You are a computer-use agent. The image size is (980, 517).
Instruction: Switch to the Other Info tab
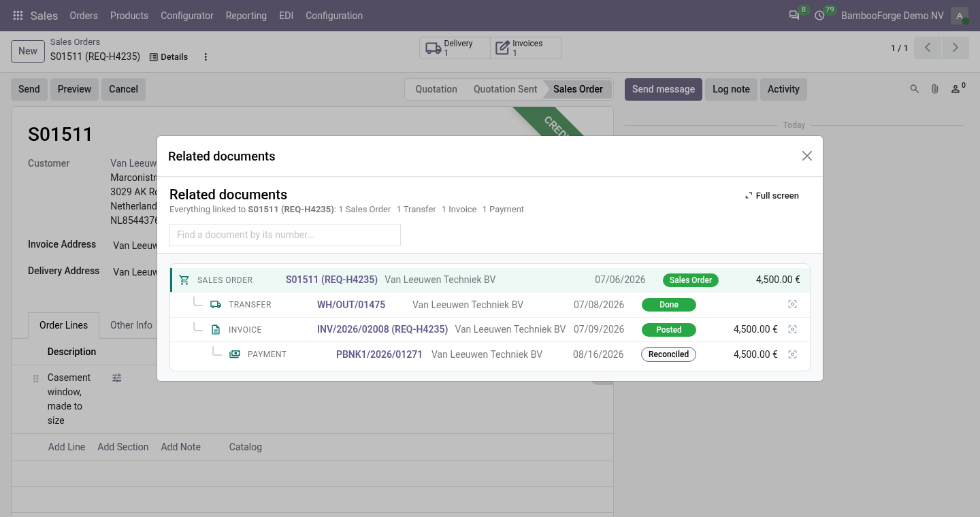pyautogui.click(x=131, y=325)
